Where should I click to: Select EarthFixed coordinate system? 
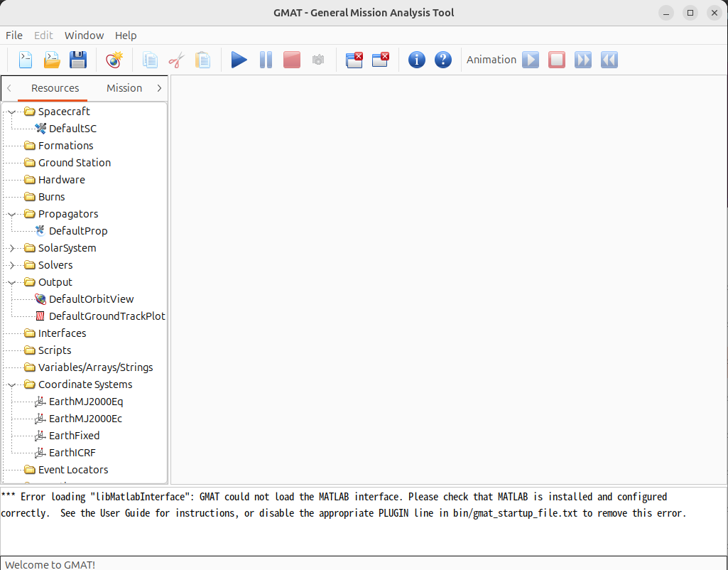click(x=75, y=436)
